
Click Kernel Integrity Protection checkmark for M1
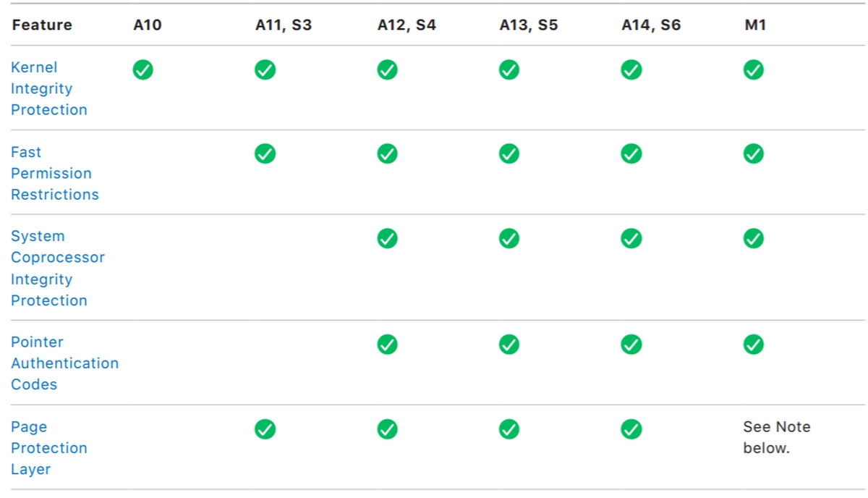point(754,69)
